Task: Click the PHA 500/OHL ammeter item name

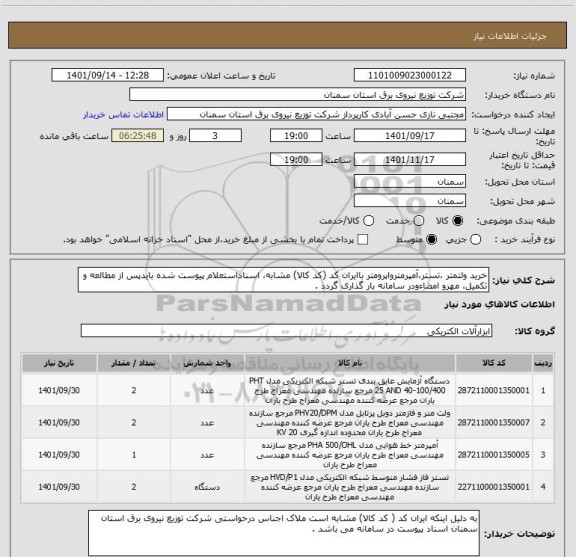Action: 350,455
